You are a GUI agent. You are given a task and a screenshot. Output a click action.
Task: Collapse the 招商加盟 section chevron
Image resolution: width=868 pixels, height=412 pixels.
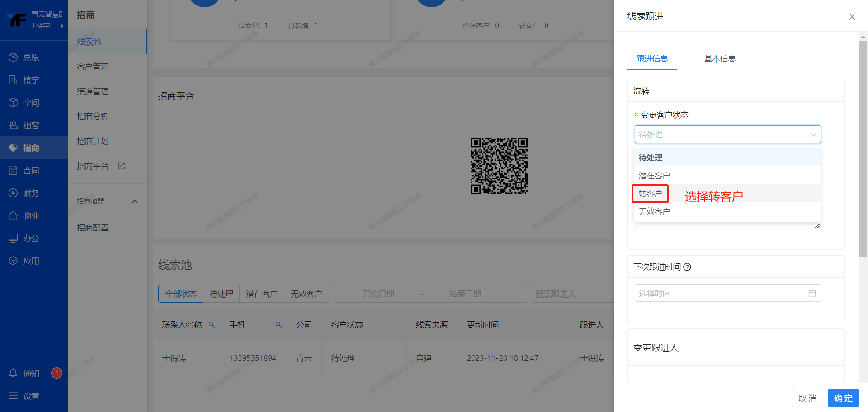[x=134, y=201]
